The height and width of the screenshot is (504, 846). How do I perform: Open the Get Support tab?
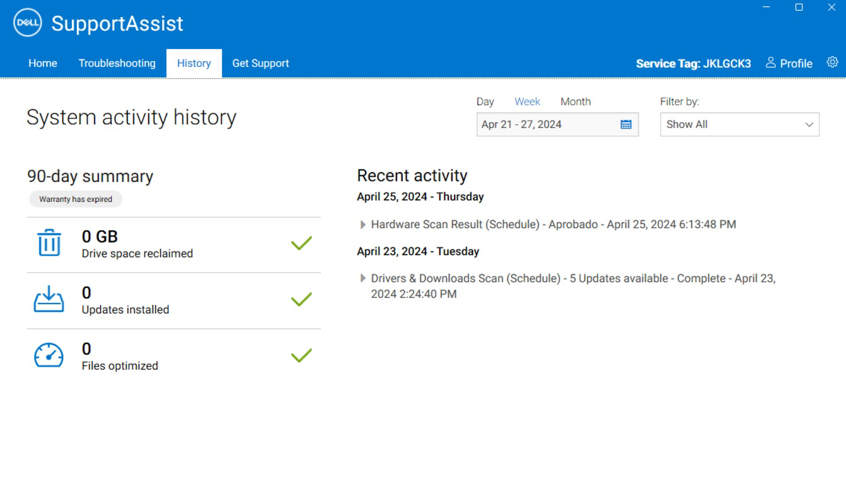[x=260, y=63]
